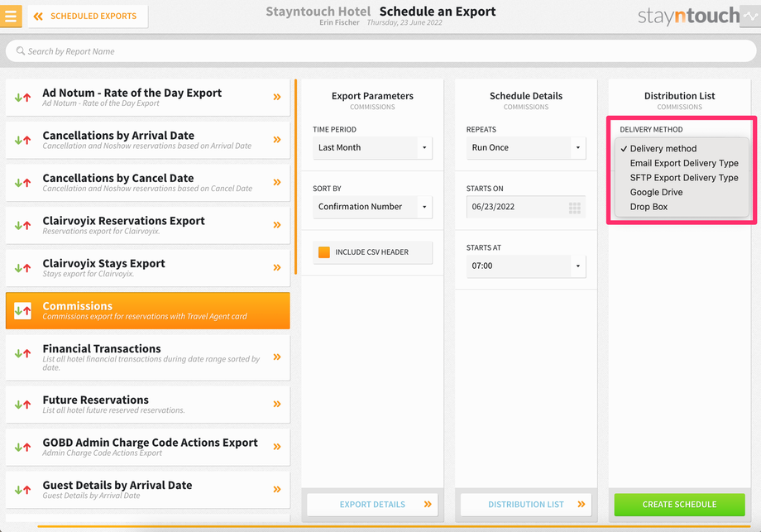Viewport: 761px width, 532px height.
Task: Open the calendar grid icon in Starts On
Action: (x=575, y=208)
